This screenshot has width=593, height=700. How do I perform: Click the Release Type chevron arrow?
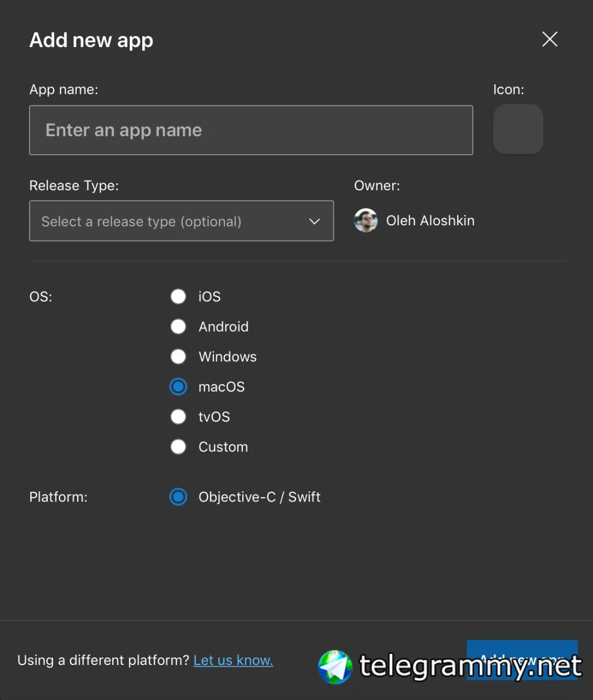coord(315,221)
